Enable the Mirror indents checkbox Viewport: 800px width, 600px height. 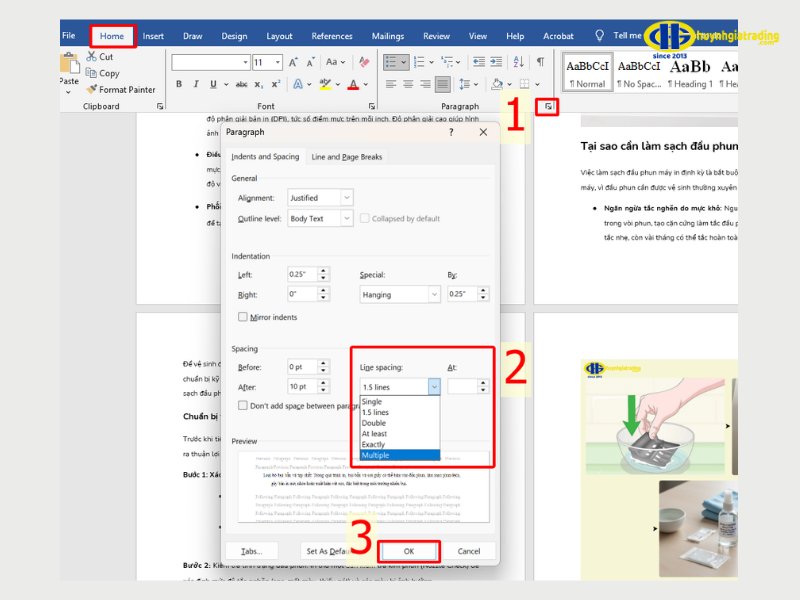243,317
